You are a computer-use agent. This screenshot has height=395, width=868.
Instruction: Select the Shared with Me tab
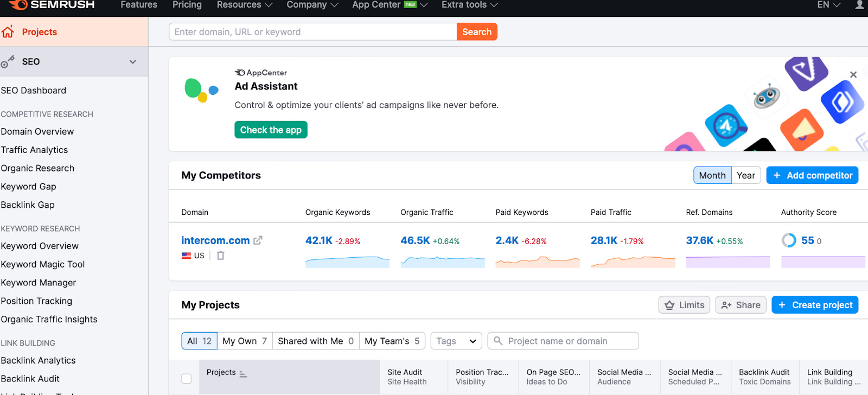pyautogui.click(x=316, y=341)
